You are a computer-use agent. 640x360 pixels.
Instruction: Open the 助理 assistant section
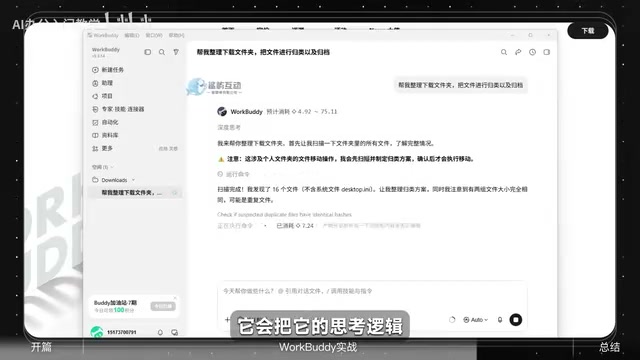(102, 83)
